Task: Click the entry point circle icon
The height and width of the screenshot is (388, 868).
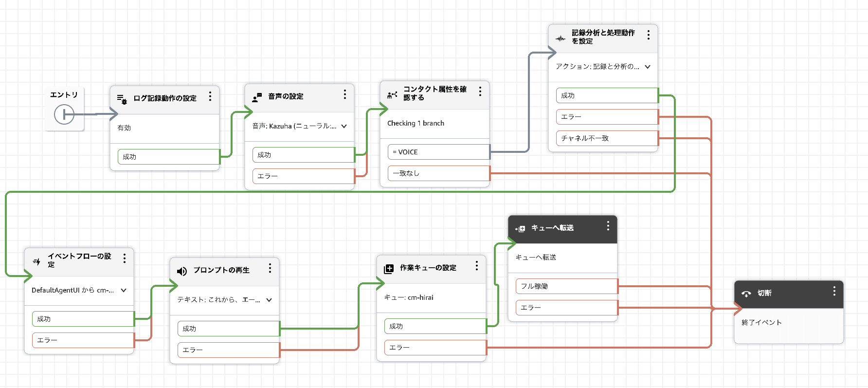Action: coord(64,115)
